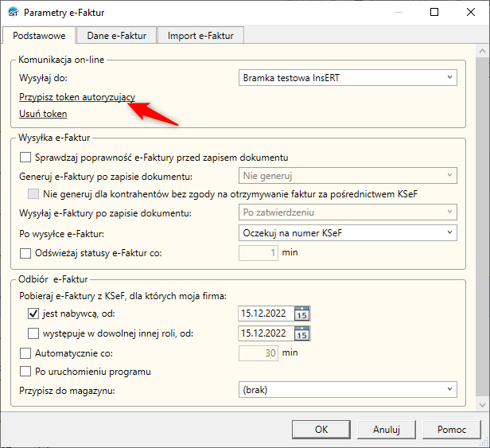Click the 'jest nabywcą' date field
Image resolution: width=490 pixels, height=448 pixels.
(x=266, y=314)
